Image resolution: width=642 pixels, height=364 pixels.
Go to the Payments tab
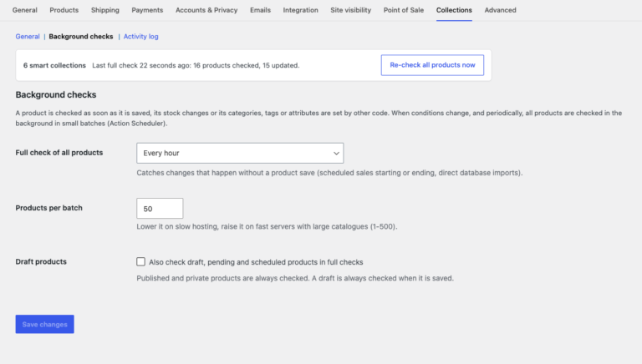(x=147, y=10)
